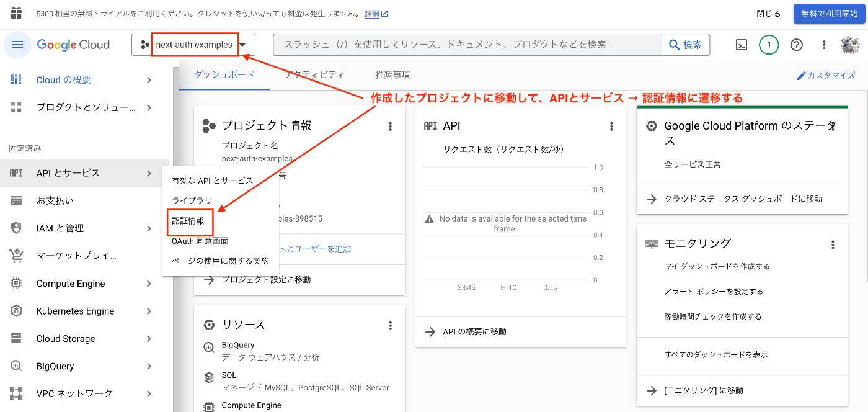
Task: Open アラート ポリシーを設定する link
Action: tap(714, 292)
